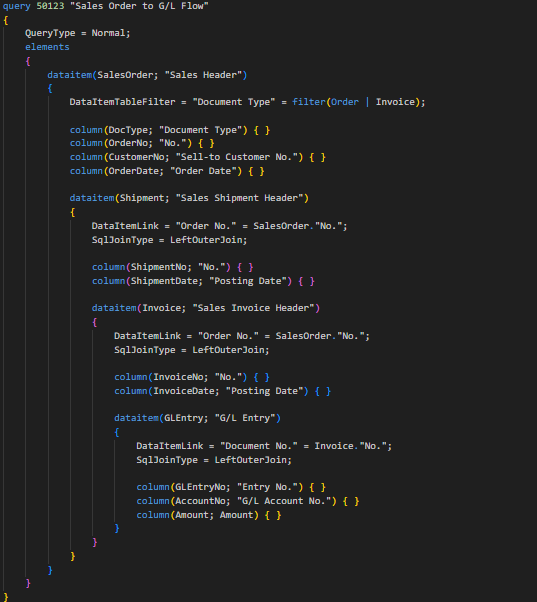
Task: Click the CustomerNo column definition
Action: click(x=198, y=157)
